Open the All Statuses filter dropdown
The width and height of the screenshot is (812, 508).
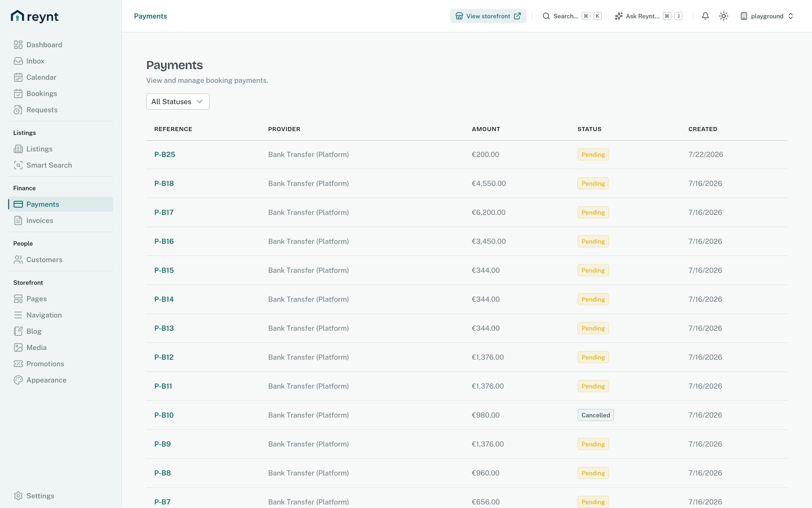point(178,102)
